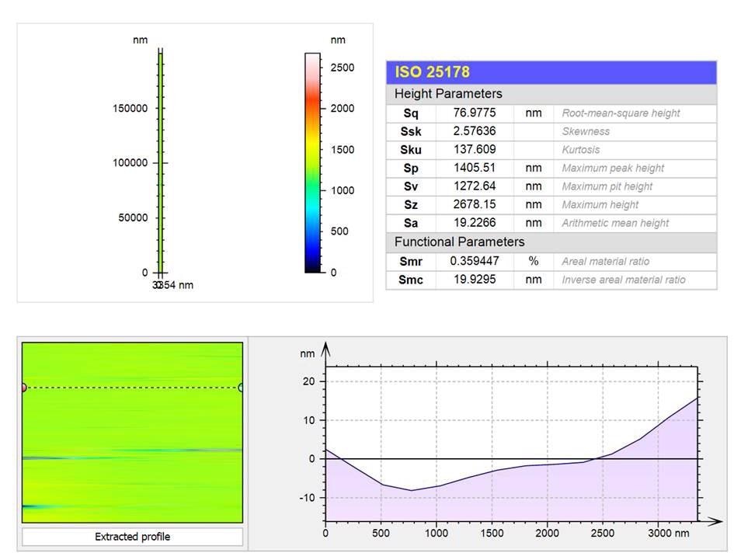Click the red start handle of the profile line

pyautogui.click(x=23, y=388)
